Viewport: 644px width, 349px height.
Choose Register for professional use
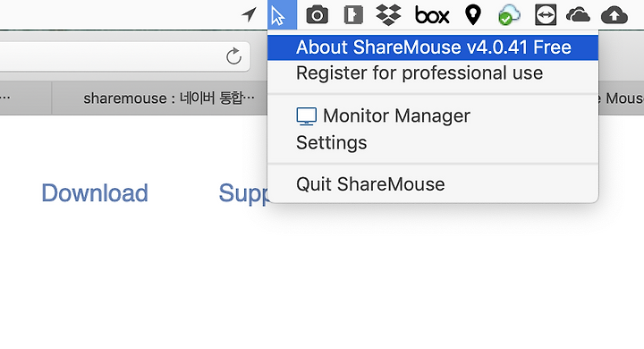[x=433, y=73]
